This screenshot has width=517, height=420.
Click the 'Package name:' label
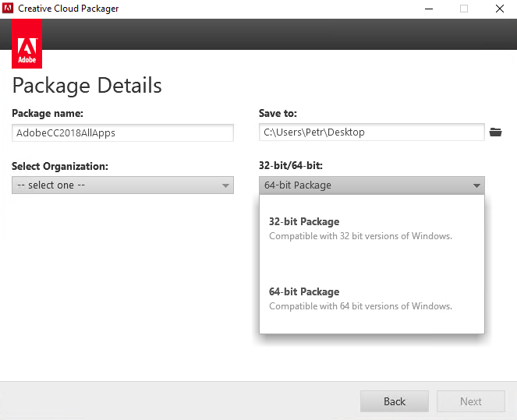tap(48, 113)
